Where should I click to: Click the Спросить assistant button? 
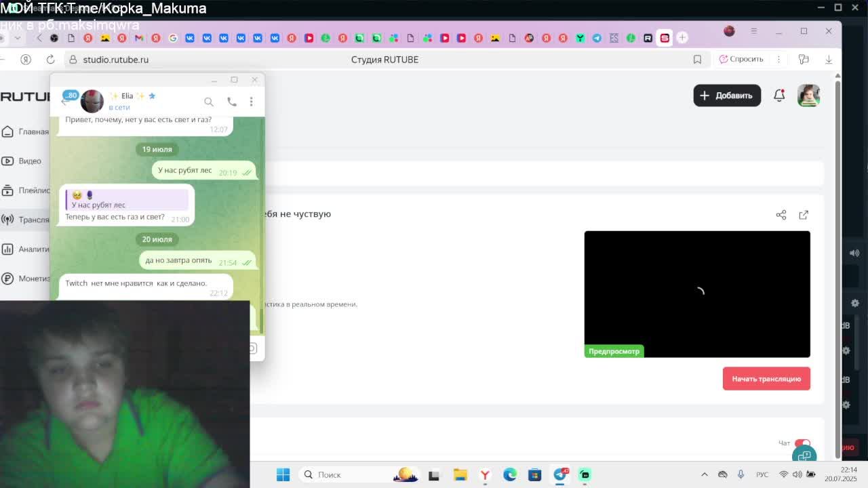pos(741,59)
